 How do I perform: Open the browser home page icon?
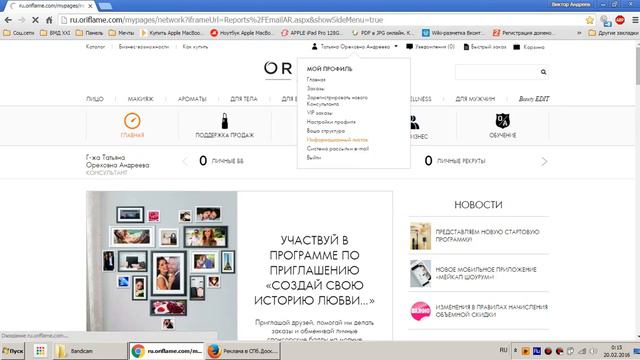[x=49, y=20]
